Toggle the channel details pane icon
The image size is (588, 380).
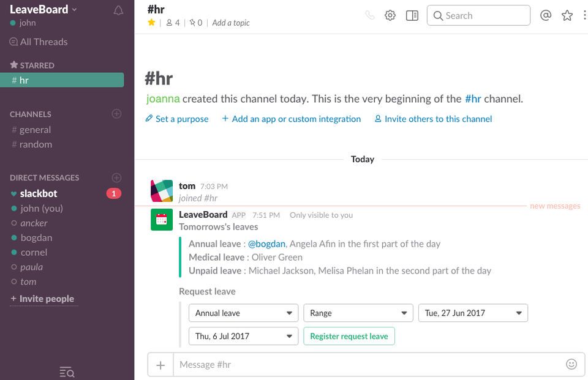click(412, 15)
